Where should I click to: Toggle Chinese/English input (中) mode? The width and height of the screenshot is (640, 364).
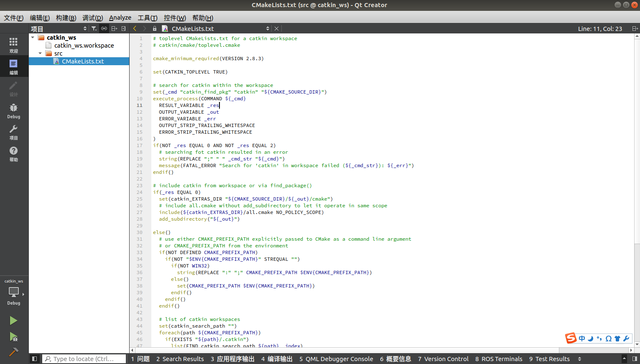[582, 339]
